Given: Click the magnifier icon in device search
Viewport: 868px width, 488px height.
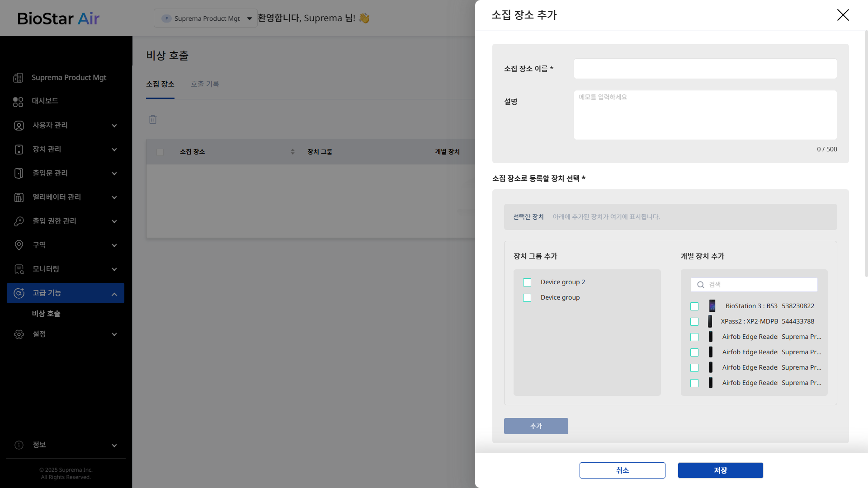Looking at the screenshot, I should (x=701, y=285).
